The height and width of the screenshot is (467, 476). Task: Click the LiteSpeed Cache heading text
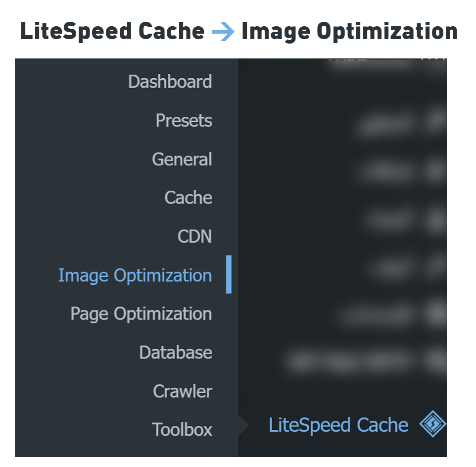[111, 31]
